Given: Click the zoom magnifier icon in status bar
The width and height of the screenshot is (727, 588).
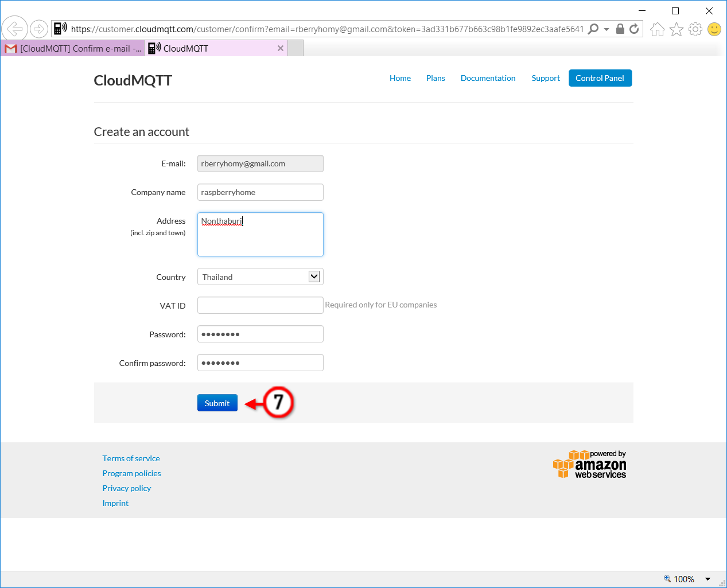Looking at the screenshot, I should coord(667,579).
